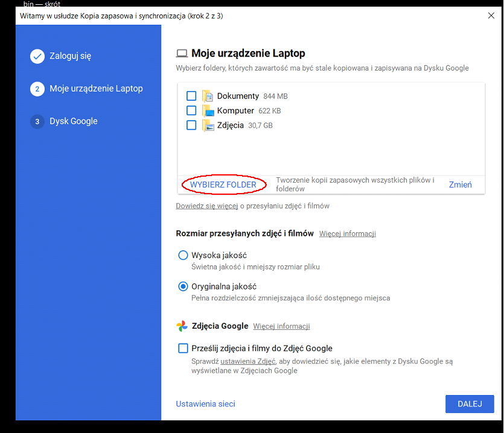Viewport: 504px width, 433px height.
Task: Click the 622 KB size label
Action: (270, 111)
